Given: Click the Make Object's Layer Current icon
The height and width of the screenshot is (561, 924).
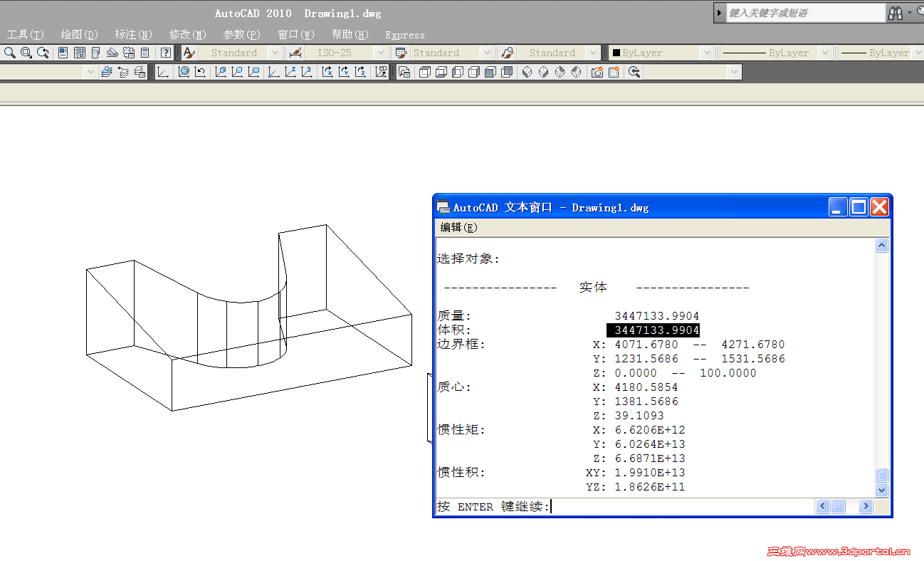Looking at the screenshot, I should point(107,72).
